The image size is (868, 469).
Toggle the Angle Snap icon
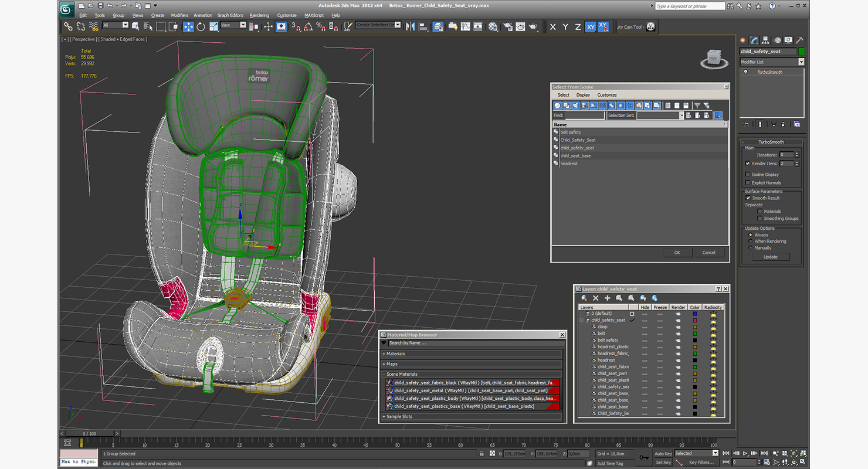(308, 26)
